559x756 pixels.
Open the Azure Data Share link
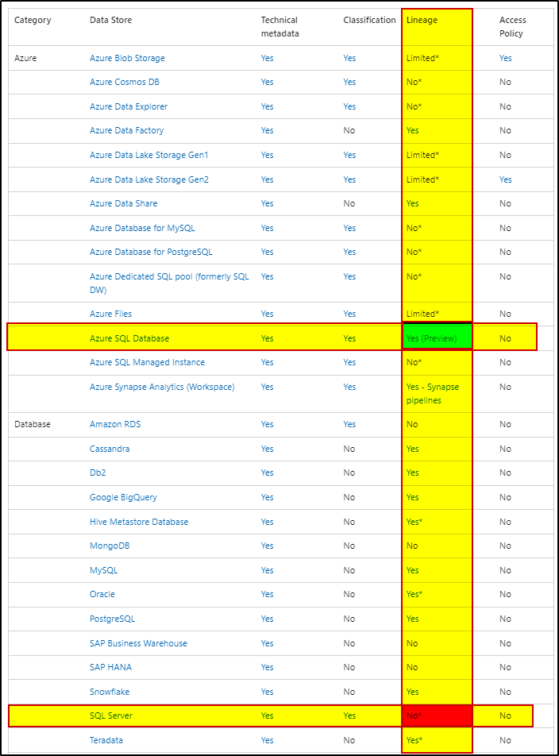point(123,203)
